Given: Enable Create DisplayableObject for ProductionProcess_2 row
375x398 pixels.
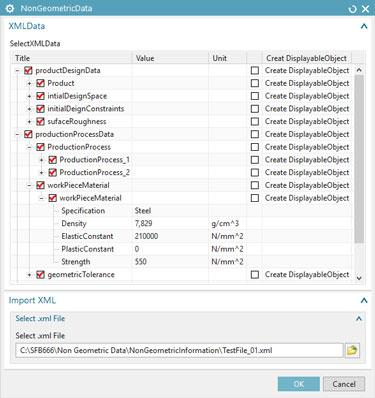Looking at the screenshot, I should point(255,172).
